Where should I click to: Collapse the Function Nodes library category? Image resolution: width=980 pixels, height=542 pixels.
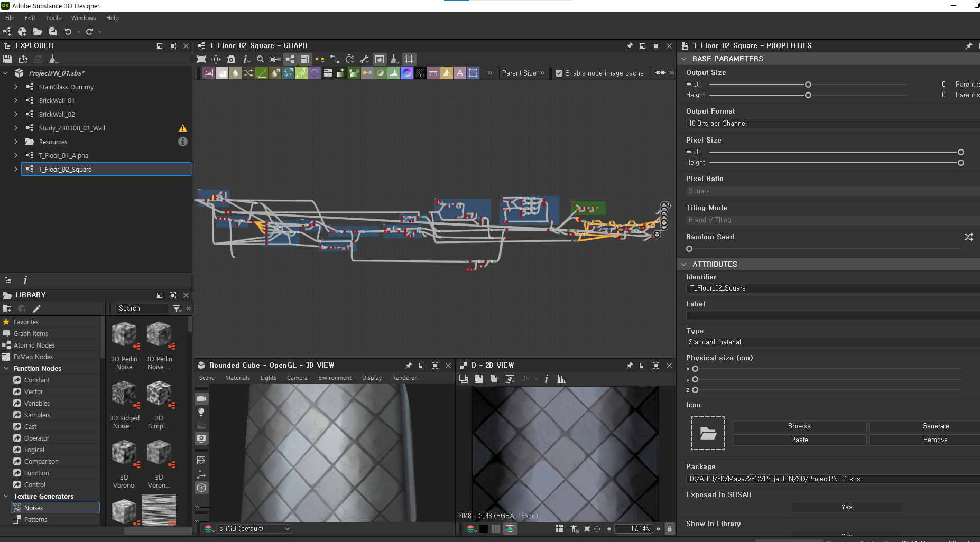[6, 368]
